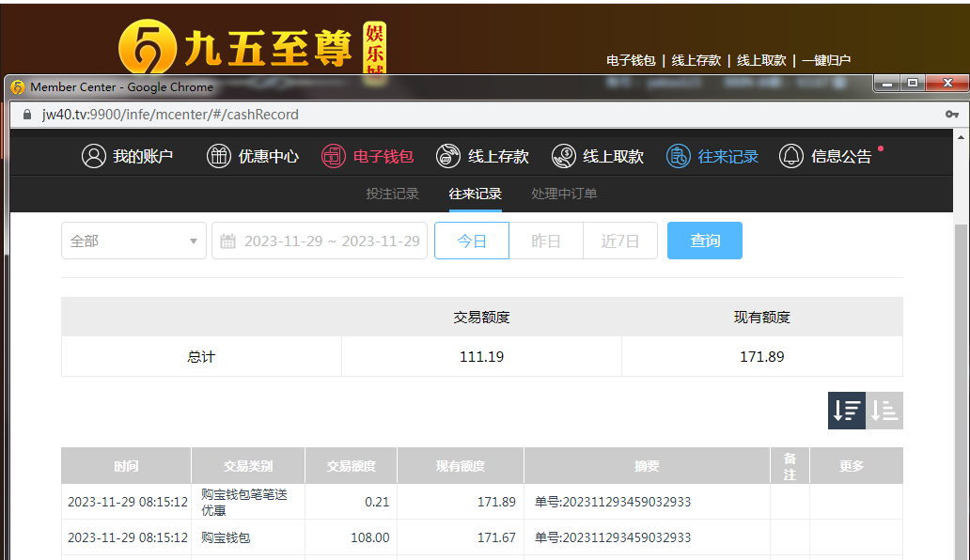Open the date range picker field

(320, 241)
